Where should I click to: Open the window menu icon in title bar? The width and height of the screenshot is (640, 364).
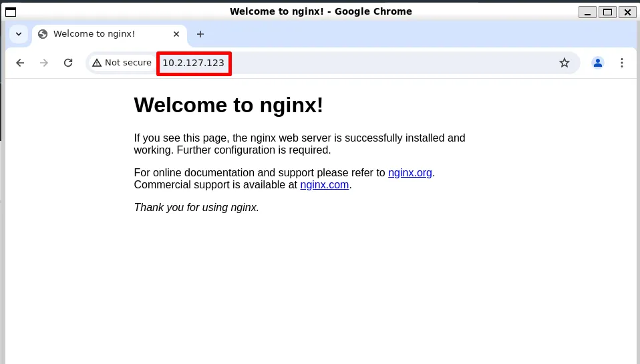11,11
